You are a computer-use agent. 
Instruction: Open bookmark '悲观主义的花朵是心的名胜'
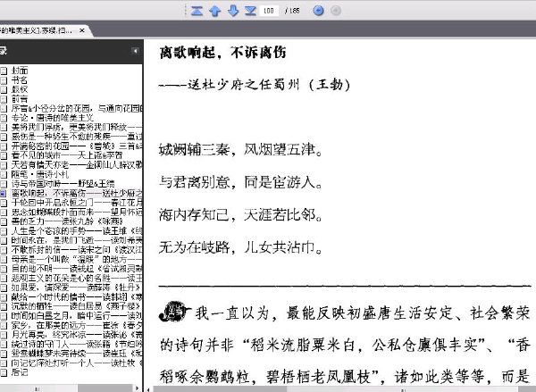pyautogui.click(x=77, y=279)
